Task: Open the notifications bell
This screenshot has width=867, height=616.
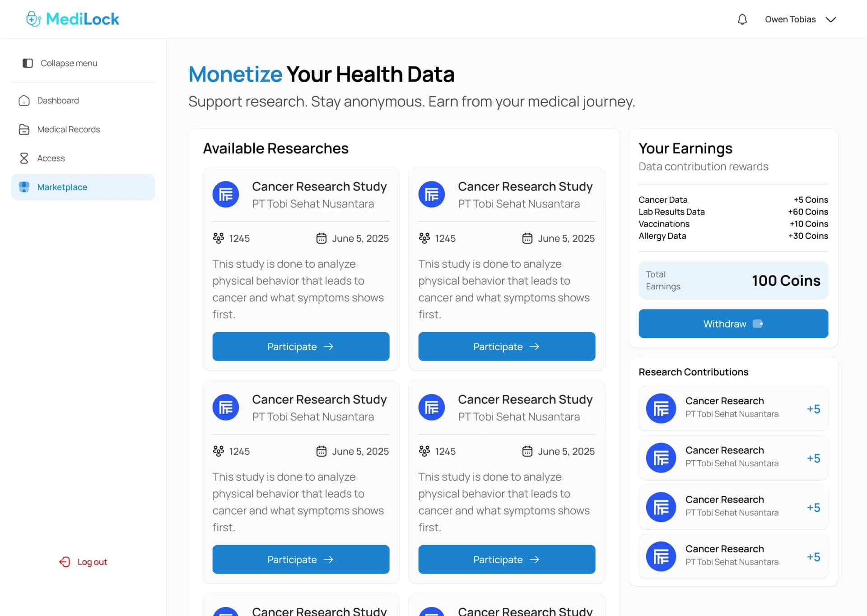Action: 742,19
